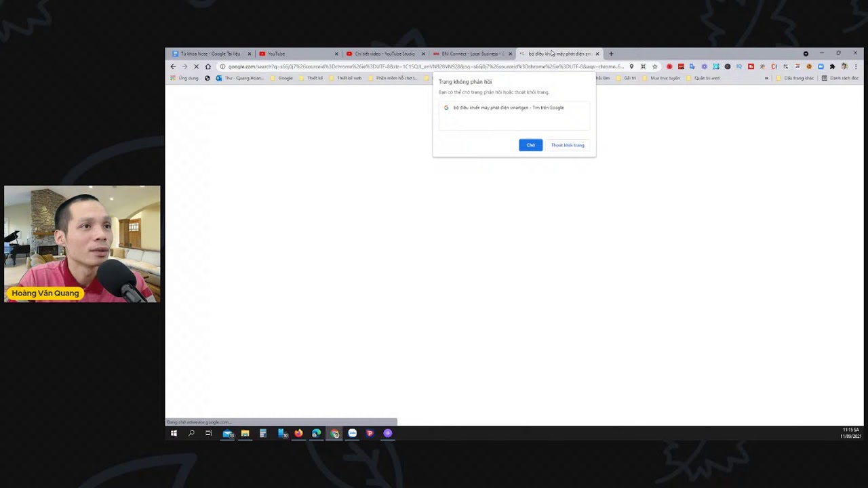Open a new tab with plus button
Image resolution: width=868 pixels, height=488 pixels.
coord(611,54)
